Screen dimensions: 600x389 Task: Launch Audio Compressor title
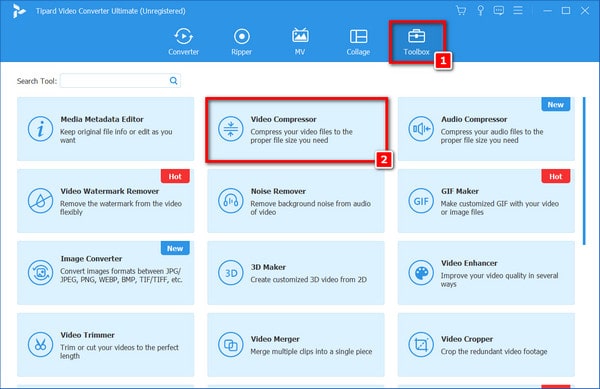(x=474, y=119)
